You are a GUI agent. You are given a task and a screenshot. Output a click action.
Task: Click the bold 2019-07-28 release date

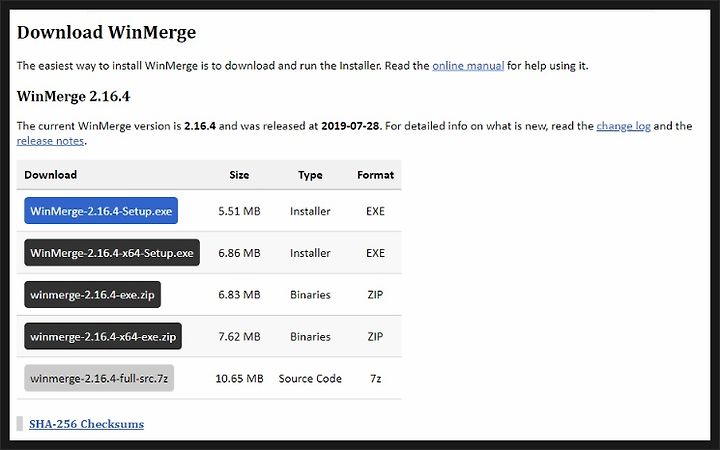click(351, 126)
